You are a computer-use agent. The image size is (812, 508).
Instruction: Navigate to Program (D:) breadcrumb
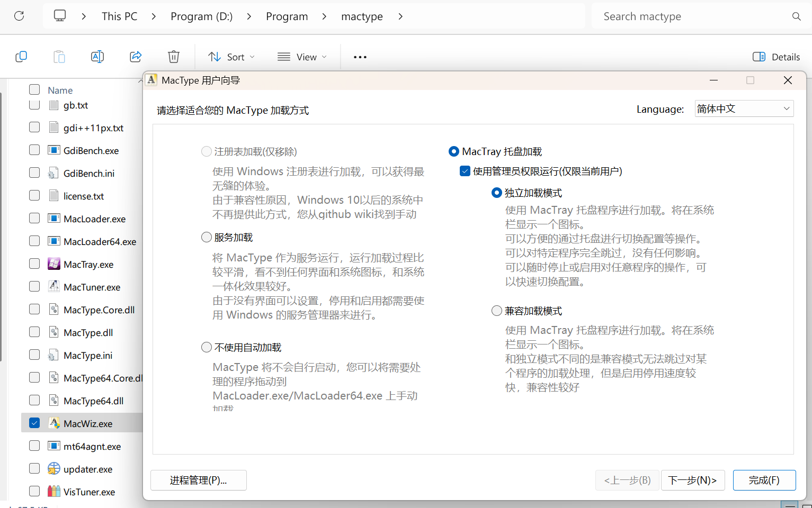tap(201, 16)
